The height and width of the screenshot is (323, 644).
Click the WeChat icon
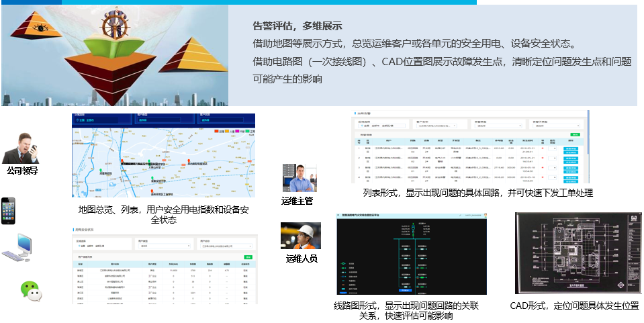pyautogui.click(x=30, y=290)
